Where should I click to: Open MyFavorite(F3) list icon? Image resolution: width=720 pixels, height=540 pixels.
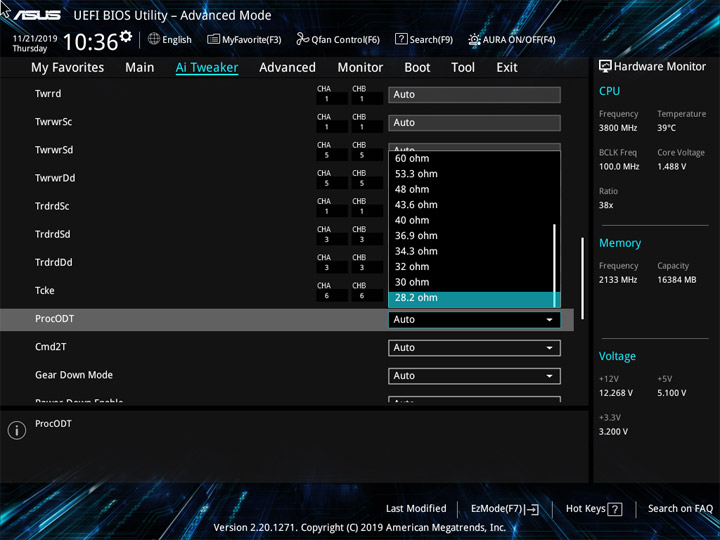[x=213, y=39]
